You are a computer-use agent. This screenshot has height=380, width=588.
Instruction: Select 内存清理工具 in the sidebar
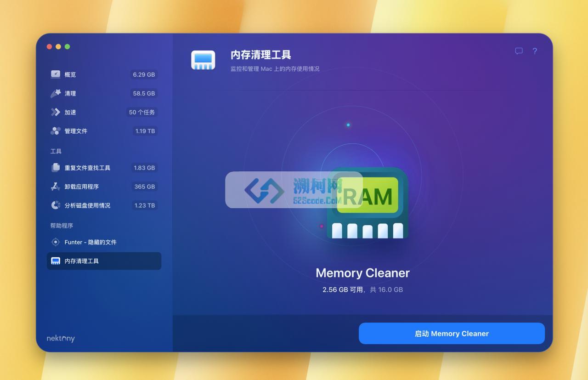[x=104, y=261]
